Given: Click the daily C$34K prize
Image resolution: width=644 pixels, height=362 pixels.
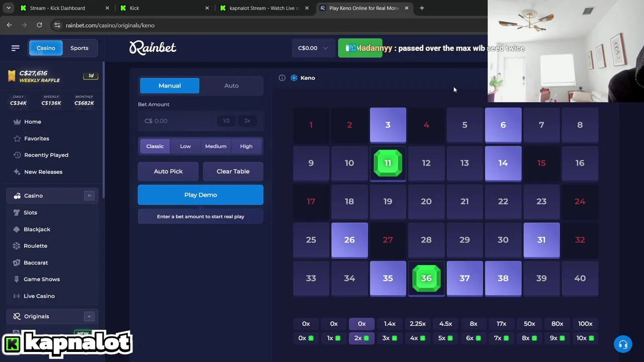Looking at the screenshot, I should (18, 101).
